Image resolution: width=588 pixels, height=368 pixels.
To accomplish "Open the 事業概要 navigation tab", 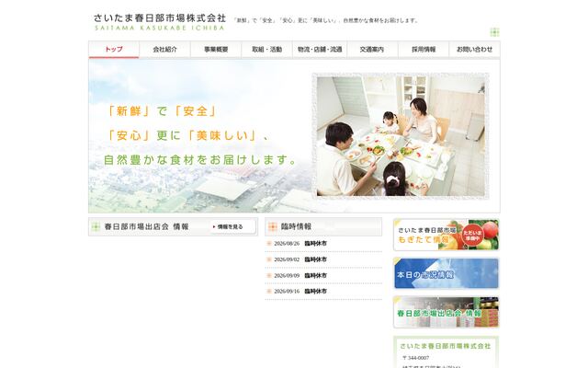I will click(x=216, y=49).
